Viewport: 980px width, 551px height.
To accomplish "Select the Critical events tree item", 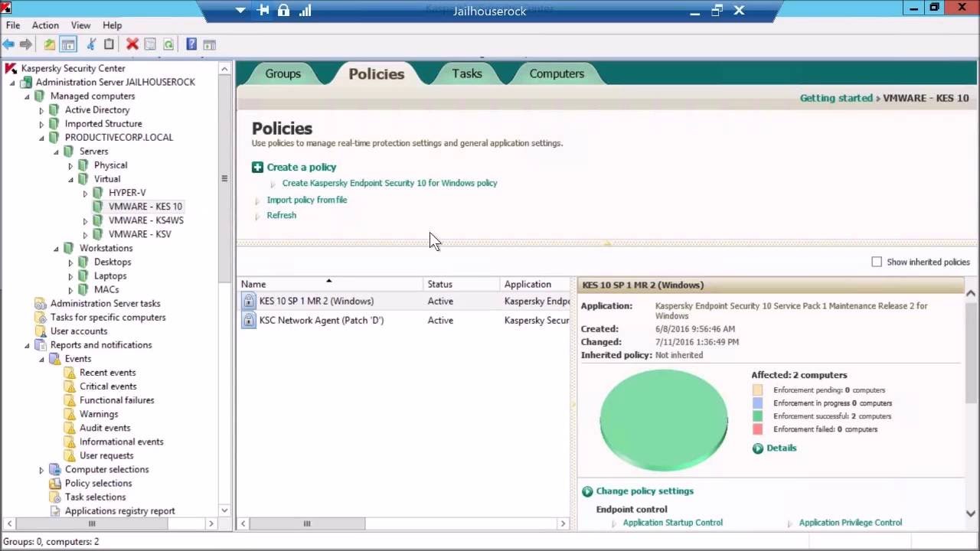I will coord(108,386).
